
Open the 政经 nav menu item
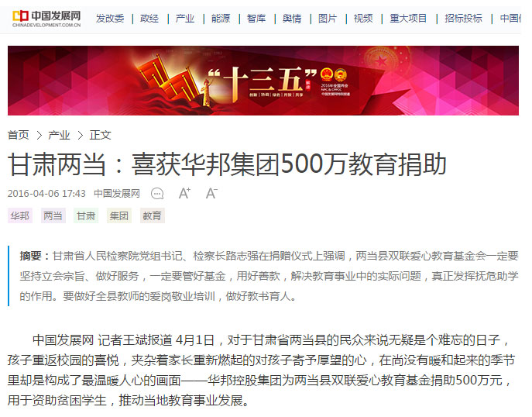pyautogui.click(x=149, y=18)
